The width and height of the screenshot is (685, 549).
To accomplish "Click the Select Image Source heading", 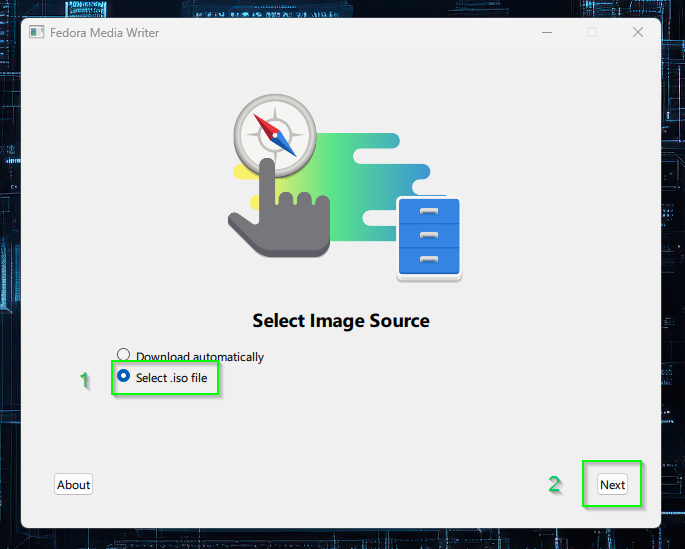I will (341, 321).
